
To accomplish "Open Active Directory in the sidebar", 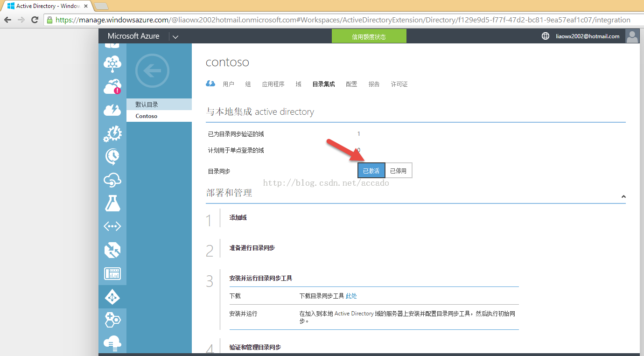I will coord(112,297).
